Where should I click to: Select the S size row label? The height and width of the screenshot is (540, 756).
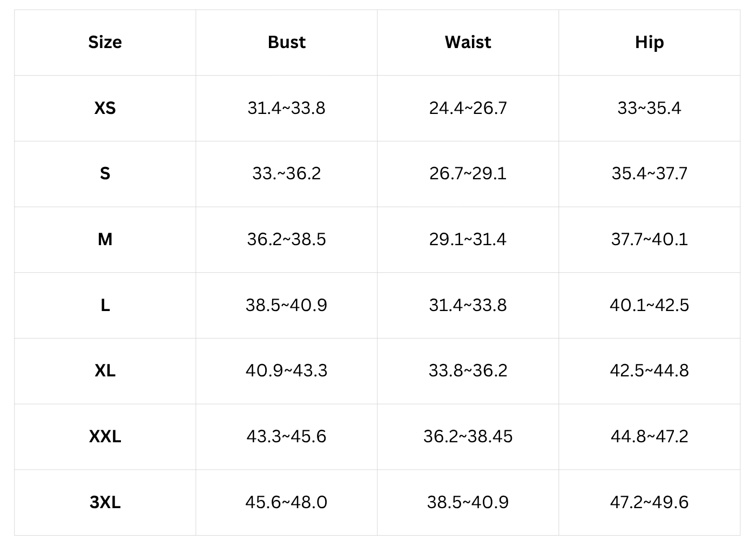105,173
